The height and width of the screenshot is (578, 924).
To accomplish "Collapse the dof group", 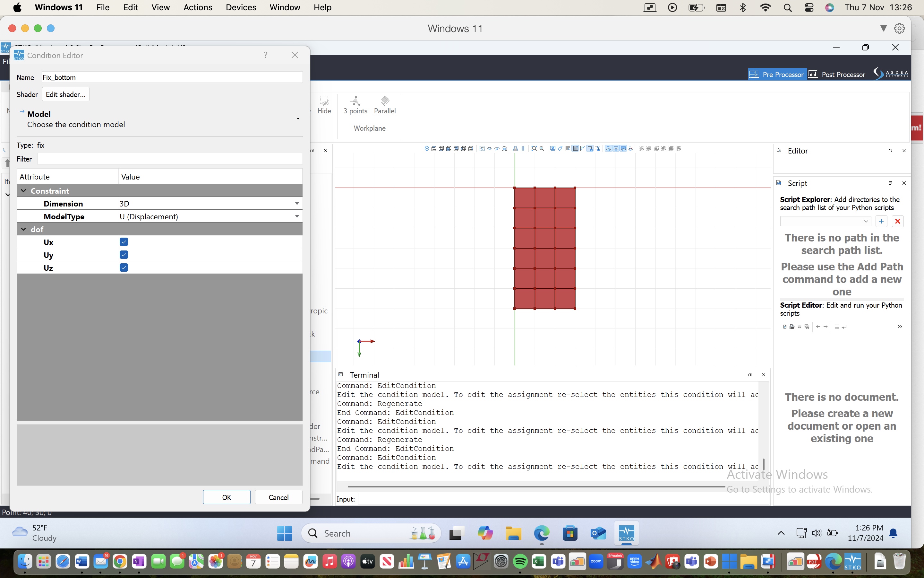I will (24, 229).
